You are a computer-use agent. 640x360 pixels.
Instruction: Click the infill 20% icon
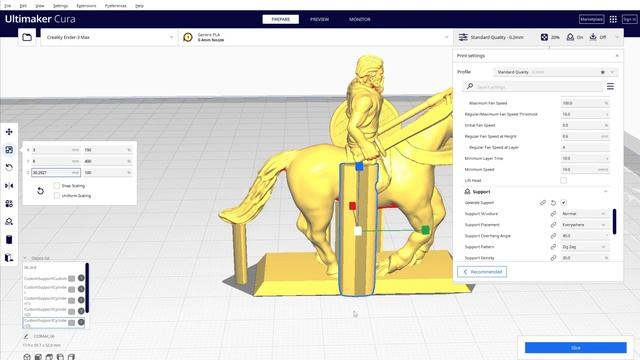544,37
